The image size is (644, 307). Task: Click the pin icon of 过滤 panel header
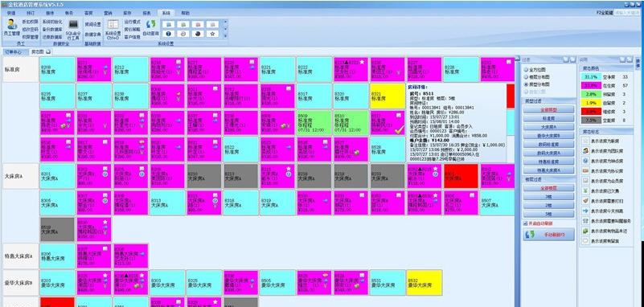(566, 59)
